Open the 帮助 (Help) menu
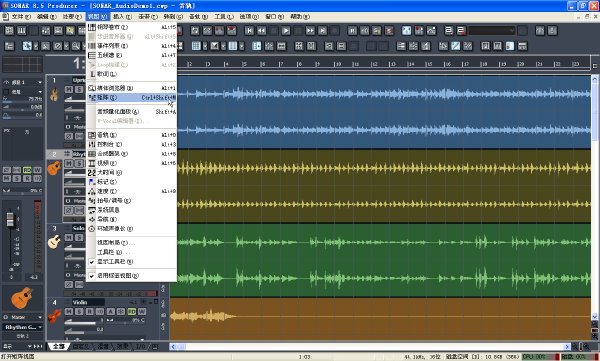Viewport: 600px width, 361px height. tap(300, 17)
